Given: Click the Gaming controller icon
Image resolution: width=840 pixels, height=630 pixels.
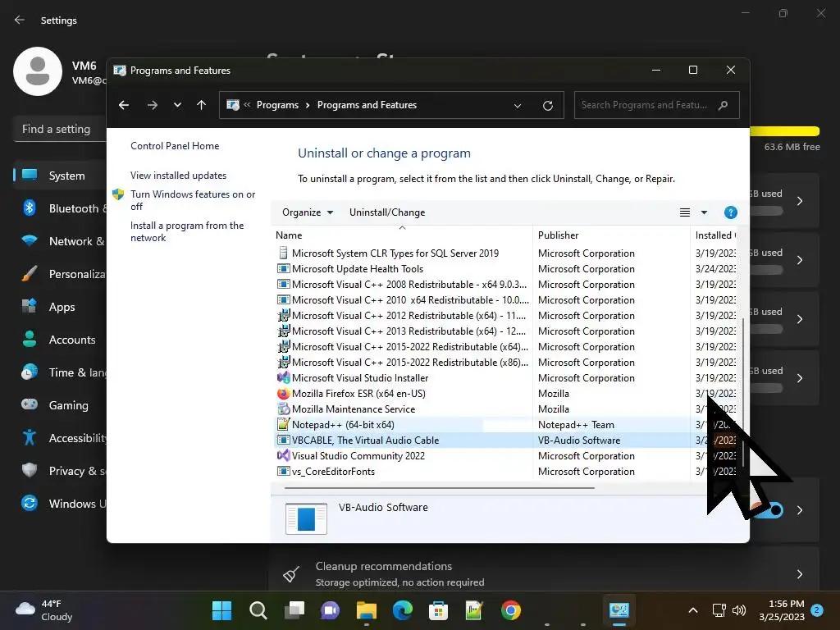Looking at the screenshot, I should [x=30, y=404].
